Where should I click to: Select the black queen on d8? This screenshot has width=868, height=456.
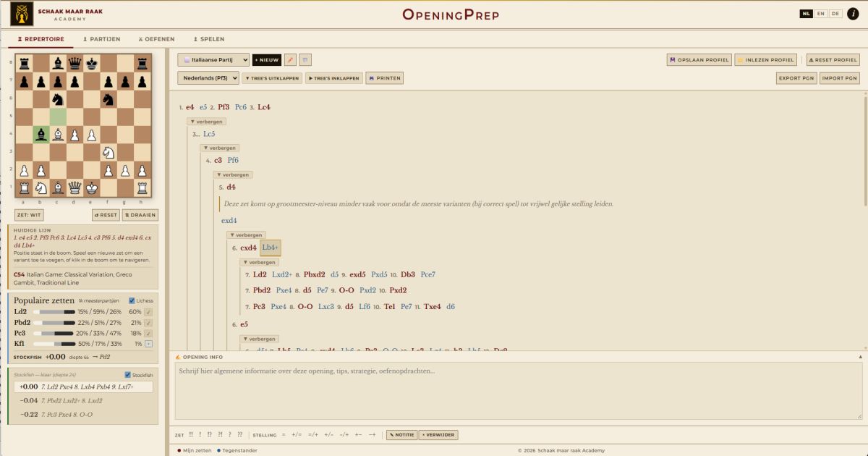[x=75, y=64]
